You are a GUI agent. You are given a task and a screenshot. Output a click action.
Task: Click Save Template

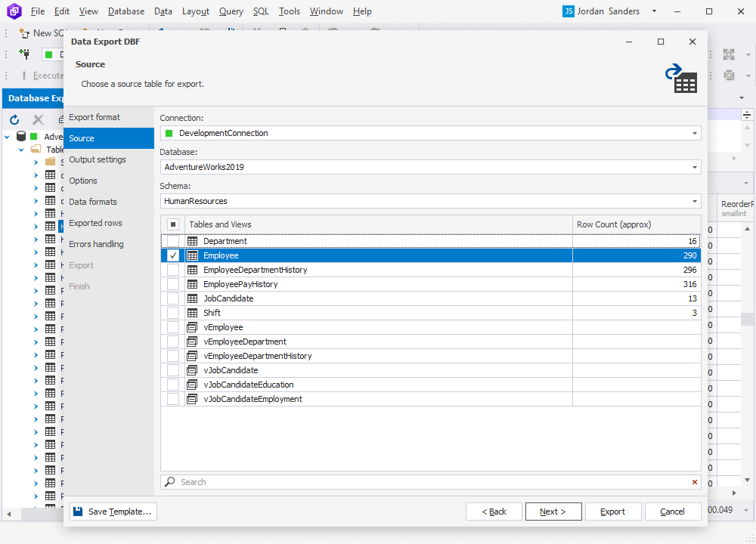click(113, 512)
